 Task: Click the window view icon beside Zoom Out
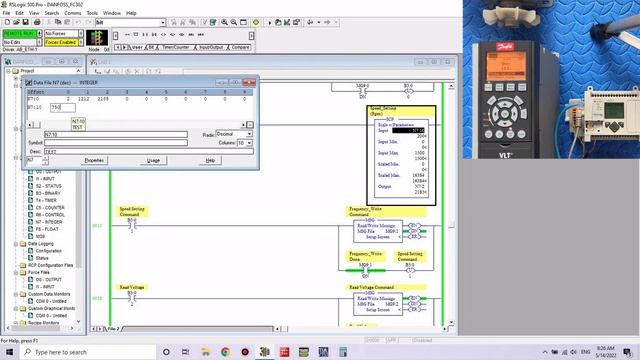[x=244, y=22]
